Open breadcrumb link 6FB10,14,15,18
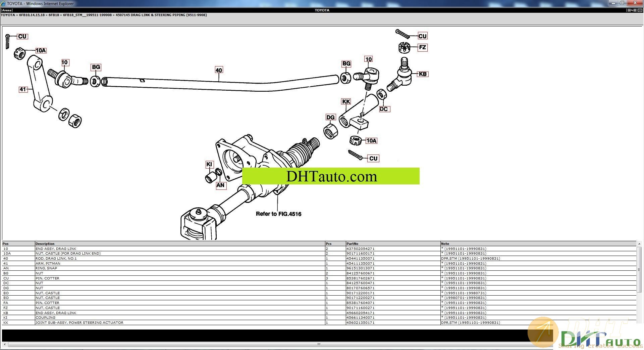 32,15
